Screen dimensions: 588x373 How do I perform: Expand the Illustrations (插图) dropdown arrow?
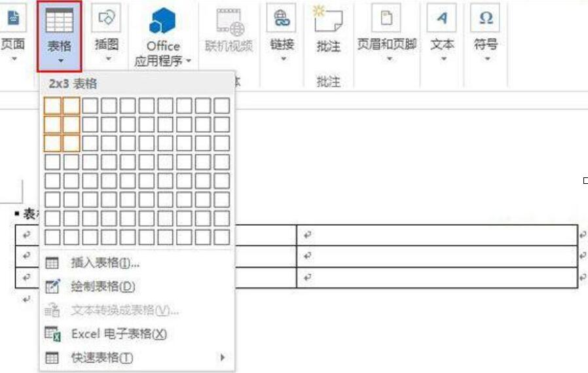(x=108, y=59)
